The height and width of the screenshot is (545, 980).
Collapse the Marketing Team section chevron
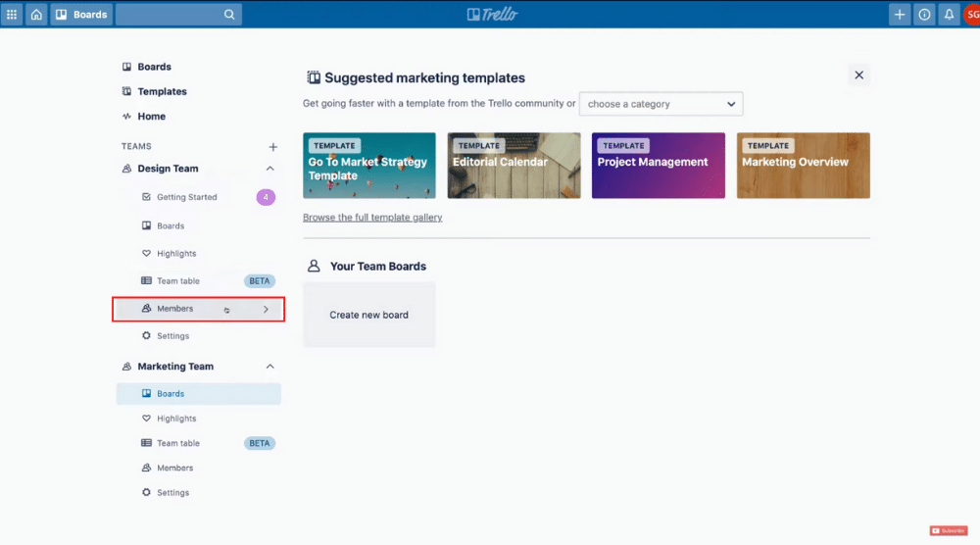click(x=270, y=367)
